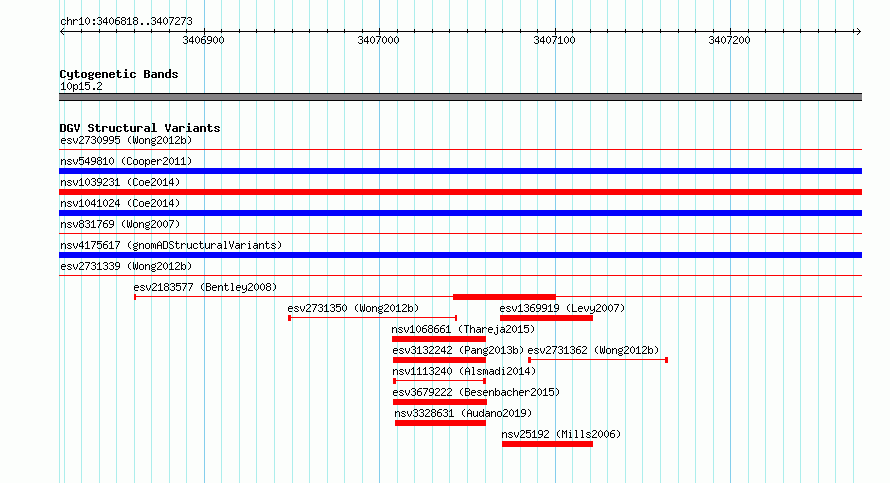The height and width of the screenshot is (483, 890).
Task: Click the Cytogenetic Bands track title
Action: 119,74
